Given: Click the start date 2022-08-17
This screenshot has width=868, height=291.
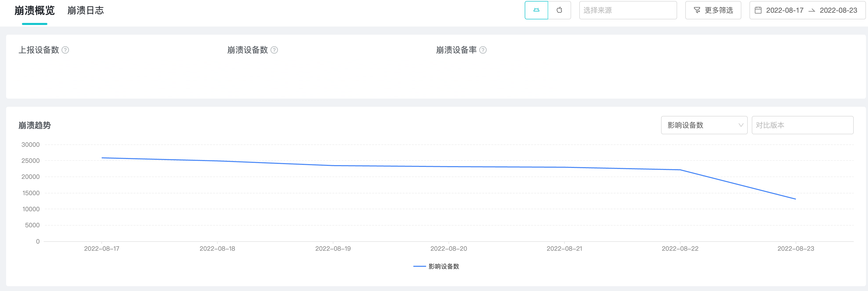Looking at the screenshot, I should coord(784,10).
